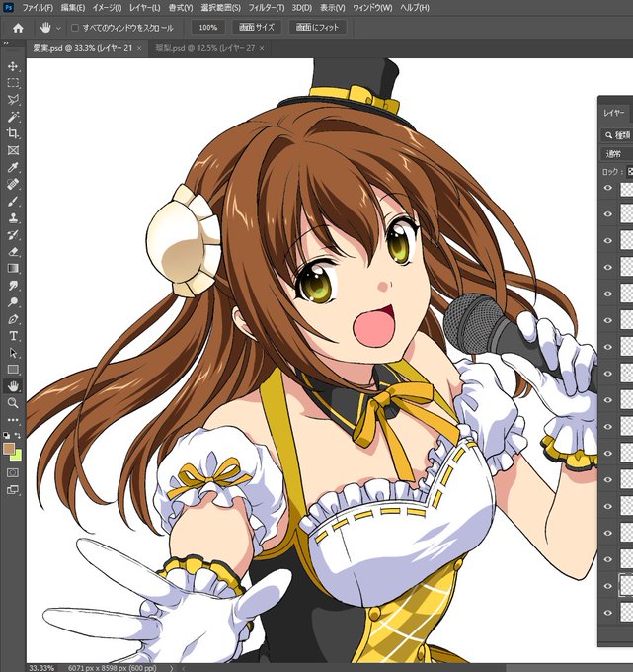Select the Dodge tool
The width and height of the screenshot is (633, 672).
(13, 302)
